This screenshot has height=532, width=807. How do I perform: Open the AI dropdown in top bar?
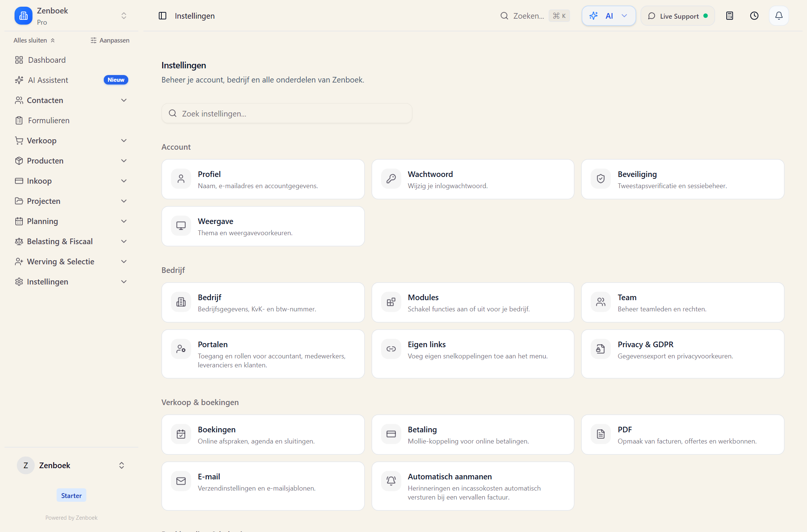pos(609,16)
